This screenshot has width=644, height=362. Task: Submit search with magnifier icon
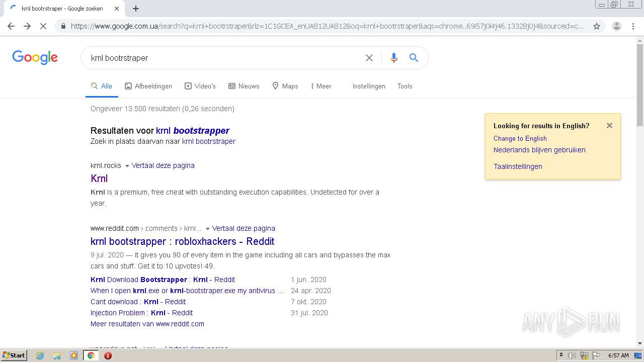[x=414, y=58]
